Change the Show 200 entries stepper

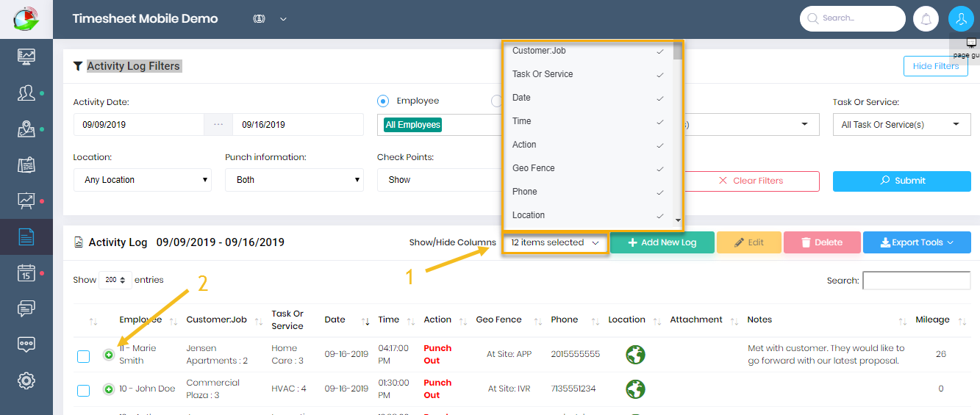click(115, 280)
